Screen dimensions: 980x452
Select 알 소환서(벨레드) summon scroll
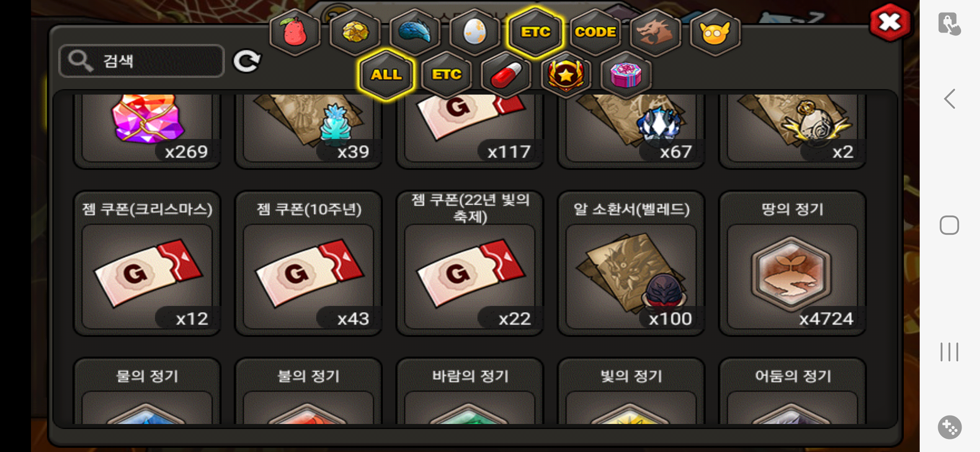[631, 263]
